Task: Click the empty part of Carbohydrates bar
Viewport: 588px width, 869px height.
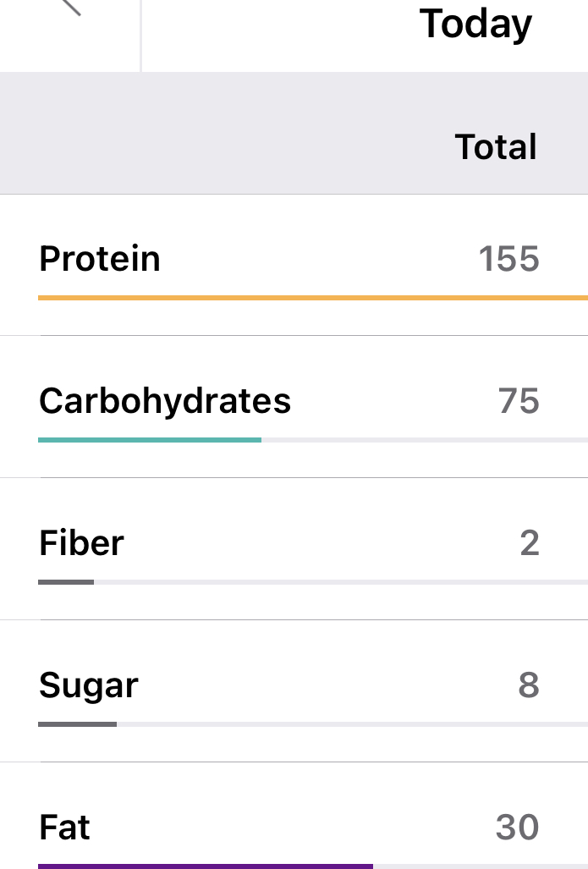Action: click(x=425, y=440)
